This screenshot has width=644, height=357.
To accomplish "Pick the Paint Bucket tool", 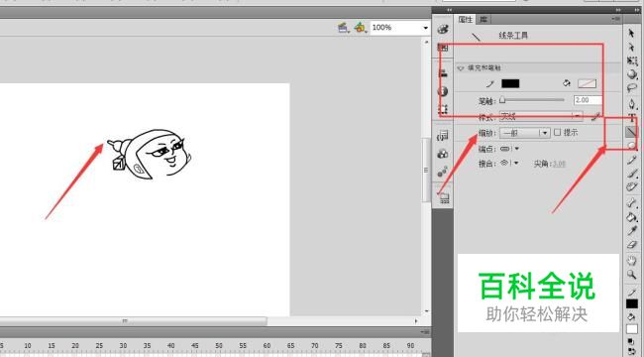I will tap(632, 217).
